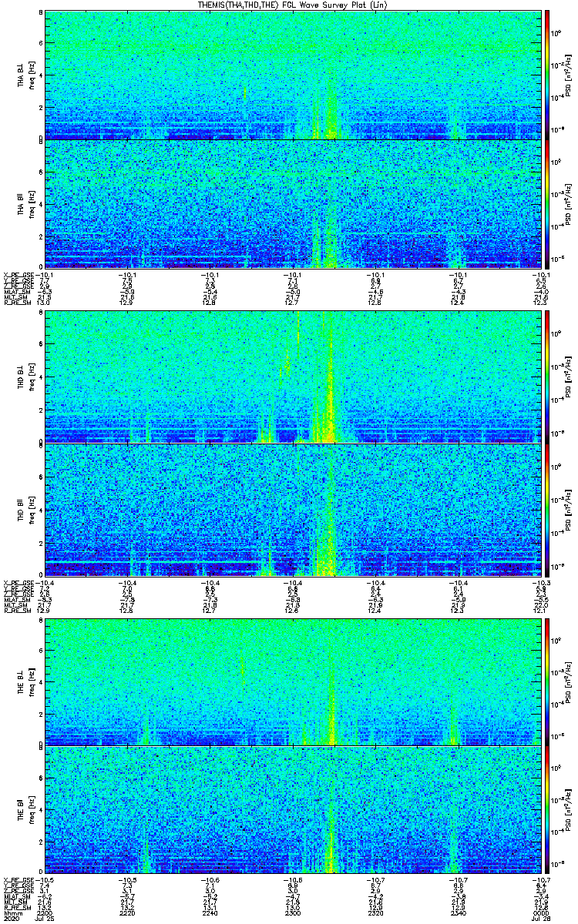Viewport: 578px width, 924px height.
Task: Click the THA B-parallel PSD color bar
Action: pos(548,203)
